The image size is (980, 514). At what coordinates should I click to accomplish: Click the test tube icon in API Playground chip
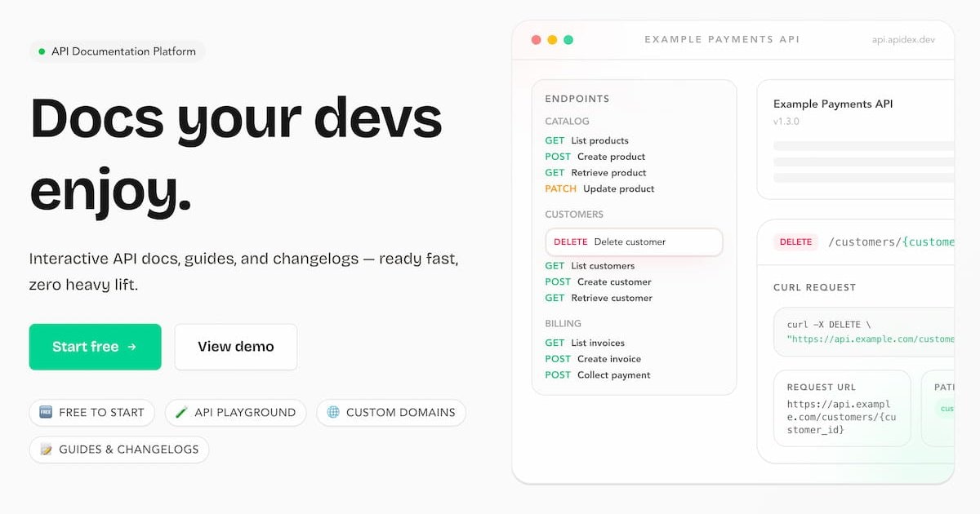[x=181, y=412]
